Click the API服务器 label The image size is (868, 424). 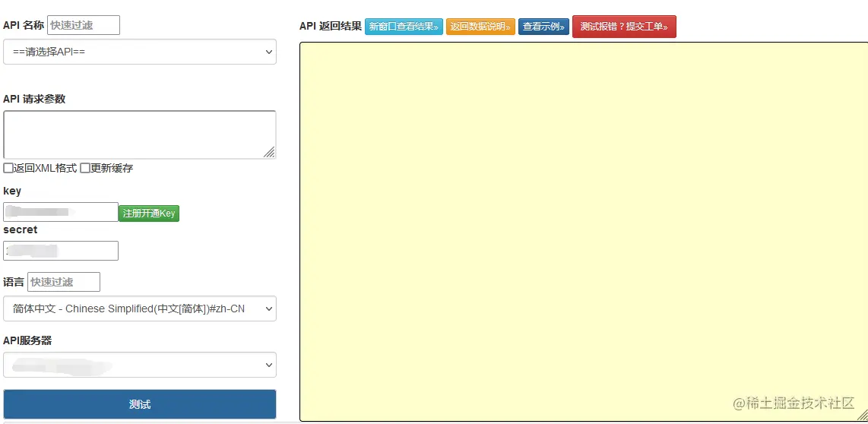[27, 340]
